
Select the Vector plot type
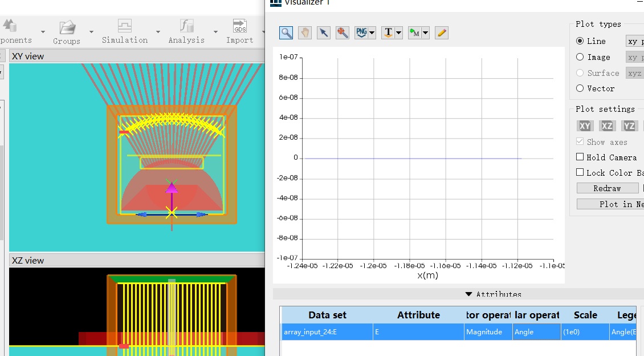click(580, 88)
